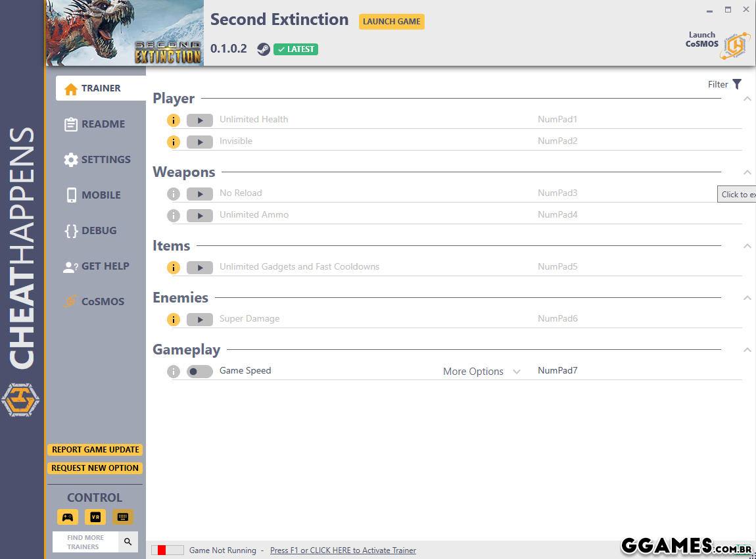Launch CoSMOS using the hexagon logo
756x559 pixels.
[734, 45]
